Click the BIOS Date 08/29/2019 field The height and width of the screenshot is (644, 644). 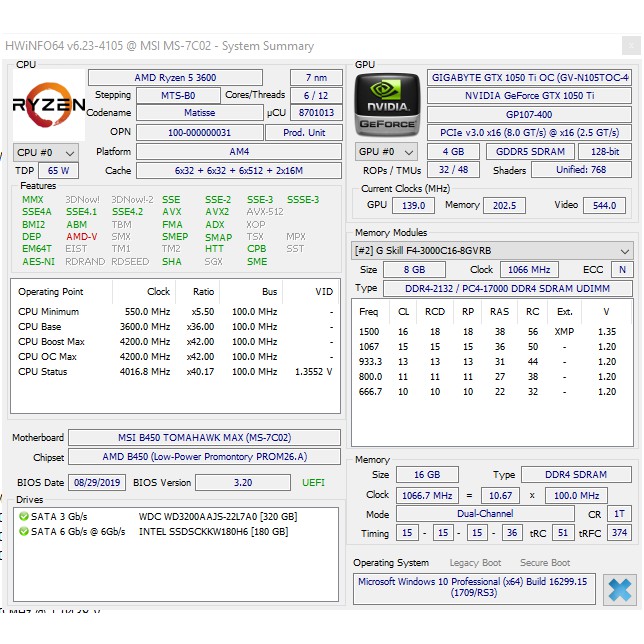point(97,483)
